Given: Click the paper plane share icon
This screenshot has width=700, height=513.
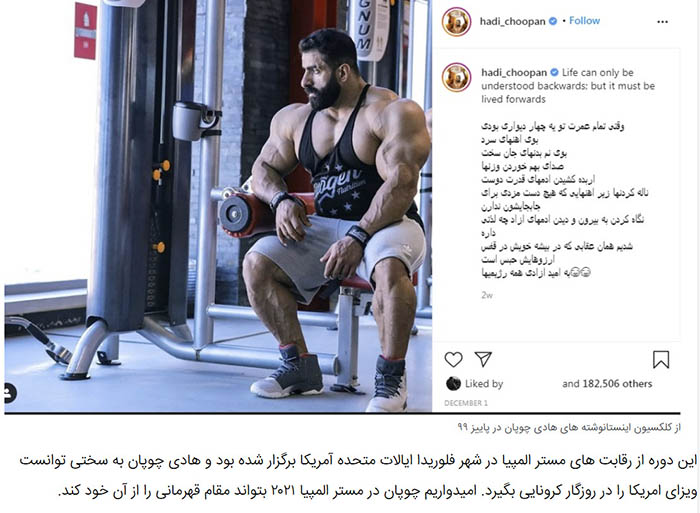Looking at the screenshot, I should 483,359.
